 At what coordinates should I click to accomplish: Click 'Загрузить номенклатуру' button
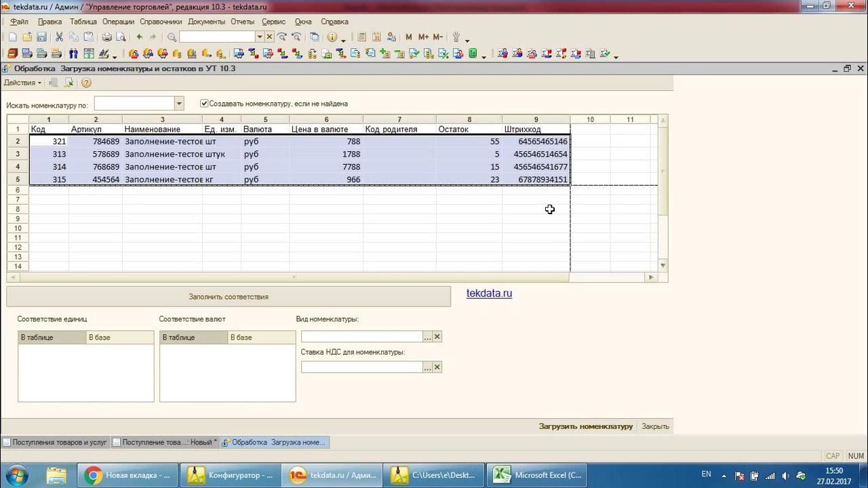pos(586,426)
